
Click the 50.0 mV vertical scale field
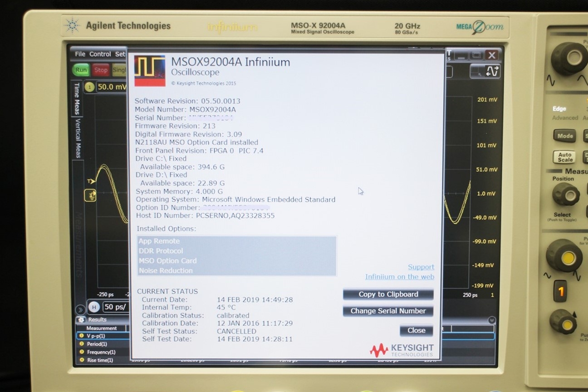point(112,87)
